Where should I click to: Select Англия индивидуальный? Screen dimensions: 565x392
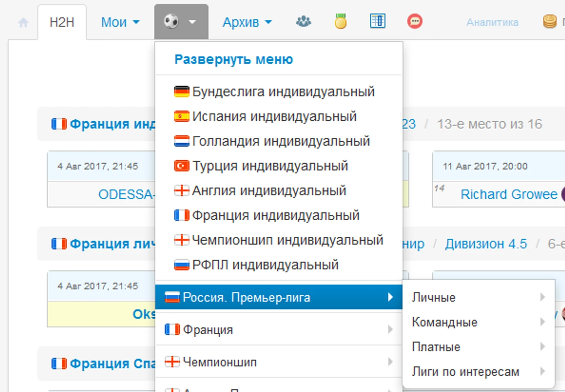point(260,191)
